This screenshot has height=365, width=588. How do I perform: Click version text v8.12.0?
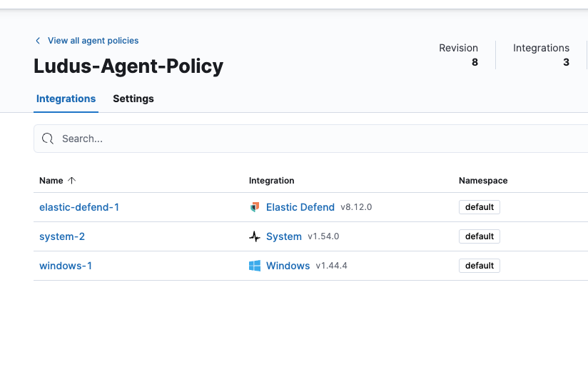pos(356,207)
